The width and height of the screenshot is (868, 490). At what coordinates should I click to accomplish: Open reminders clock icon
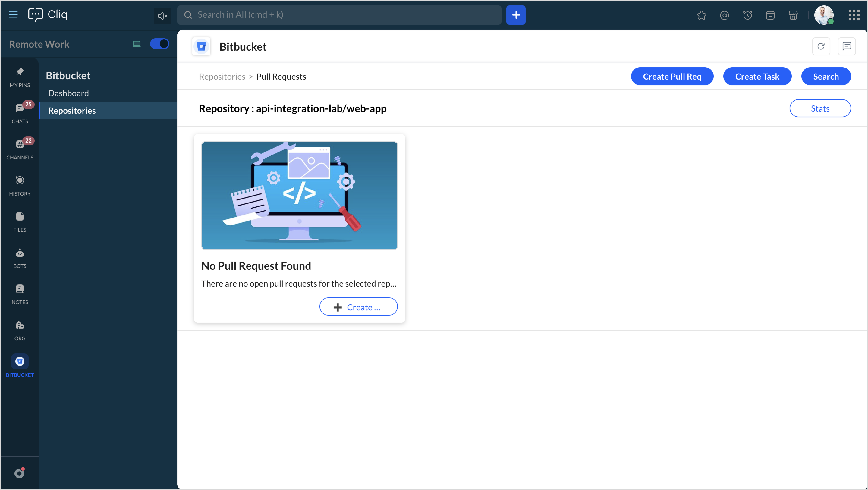(x=747, y=15)
